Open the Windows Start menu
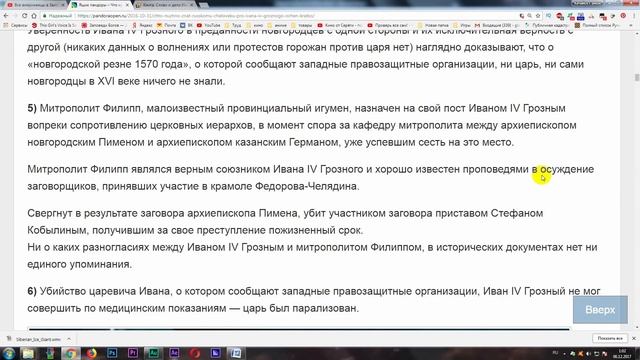Image resolution: width=640 pixels, height=360 pixels. (8, 353)
